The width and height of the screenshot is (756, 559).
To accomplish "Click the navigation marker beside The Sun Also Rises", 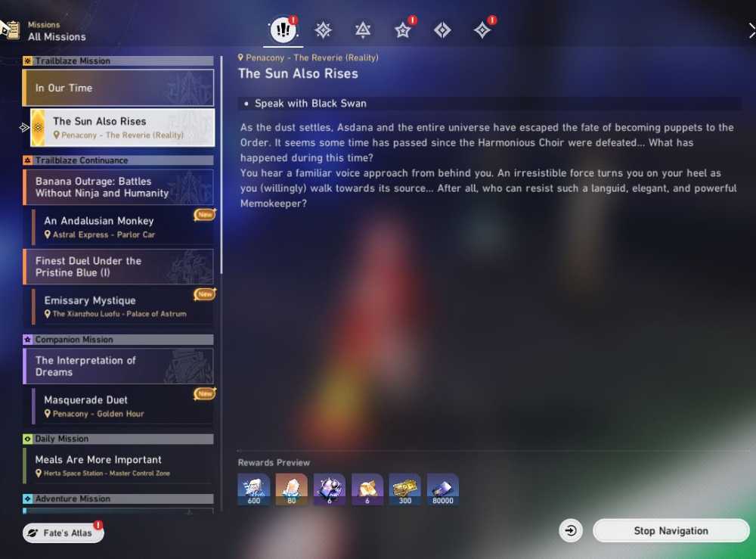I will [24, 127].
